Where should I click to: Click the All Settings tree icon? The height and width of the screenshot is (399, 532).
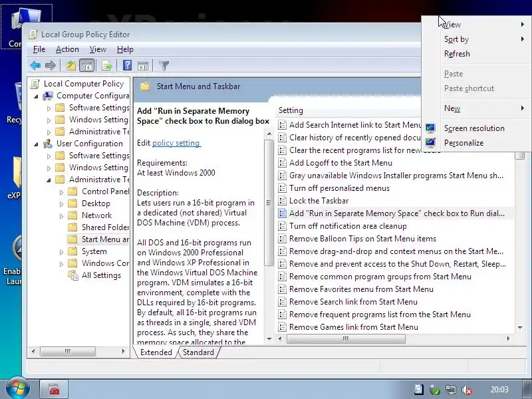pos(73,275)
